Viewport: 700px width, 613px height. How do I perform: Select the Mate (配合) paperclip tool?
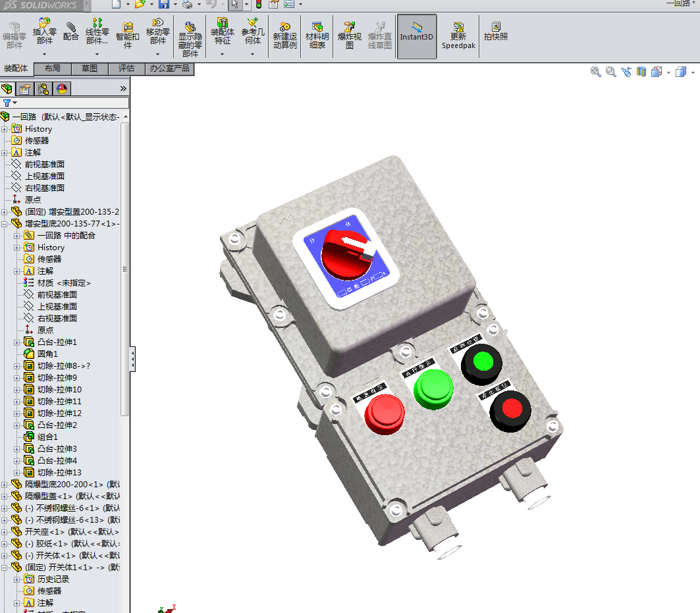pyautogui.click(x=71, y=32)
